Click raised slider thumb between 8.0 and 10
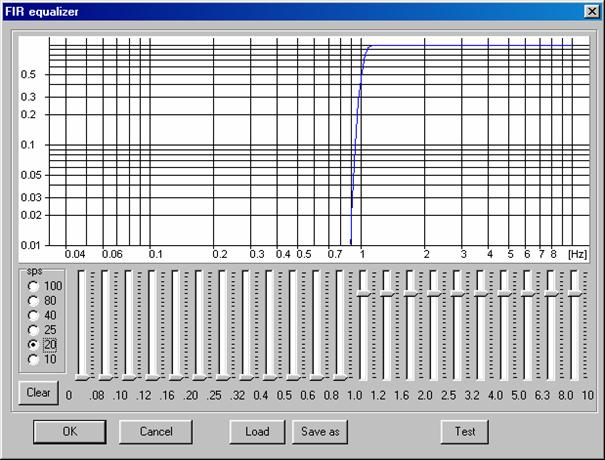Screen dimensions: 605x460 click(575, 293)
